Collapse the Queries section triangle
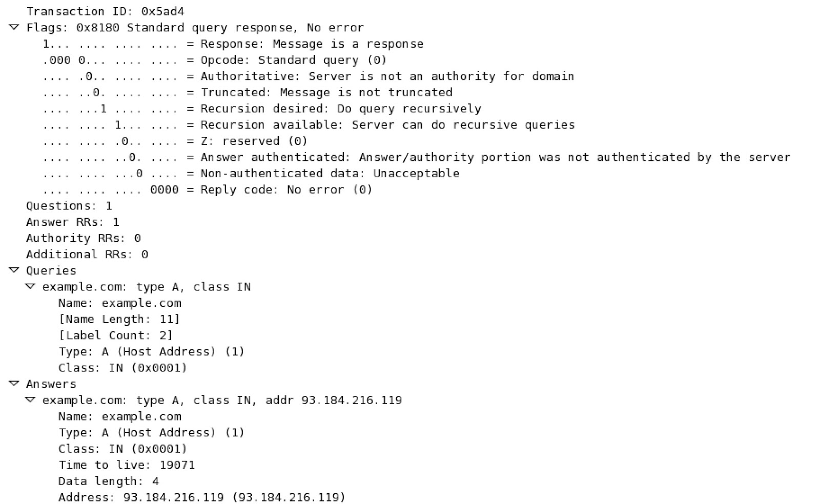 pyautogui.click(x=14, y=270)
